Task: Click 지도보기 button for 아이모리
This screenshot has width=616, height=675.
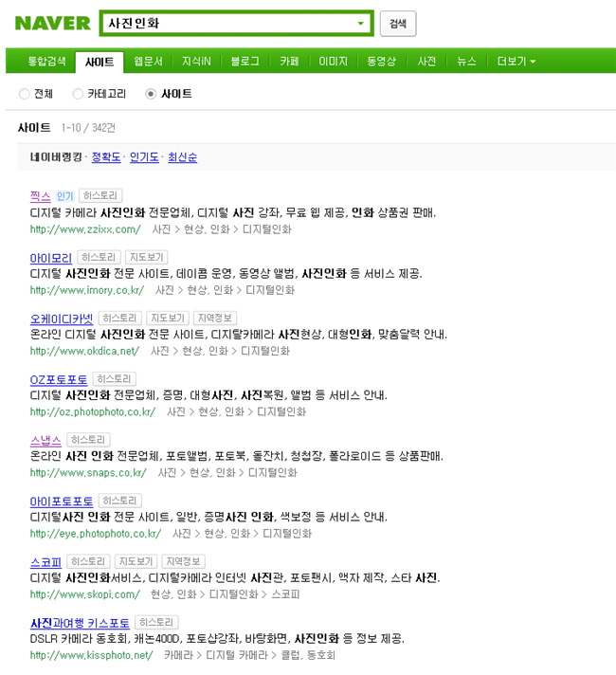Action: (146, 258)
